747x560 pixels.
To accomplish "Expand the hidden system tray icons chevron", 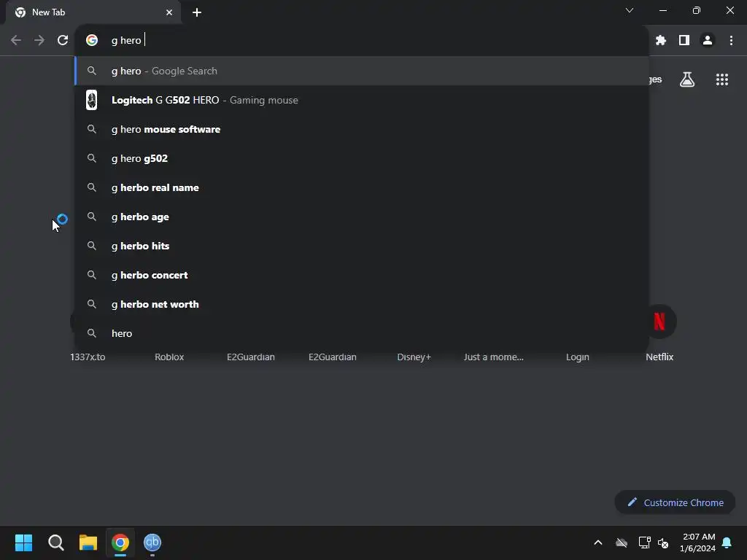I will [x=598, y=542].
